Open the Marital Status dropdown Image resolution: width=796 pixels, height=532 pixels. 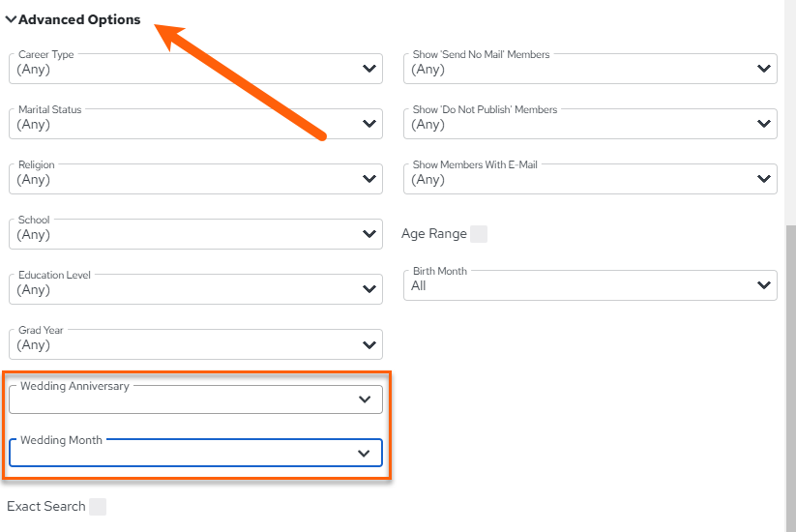point(195,124)
